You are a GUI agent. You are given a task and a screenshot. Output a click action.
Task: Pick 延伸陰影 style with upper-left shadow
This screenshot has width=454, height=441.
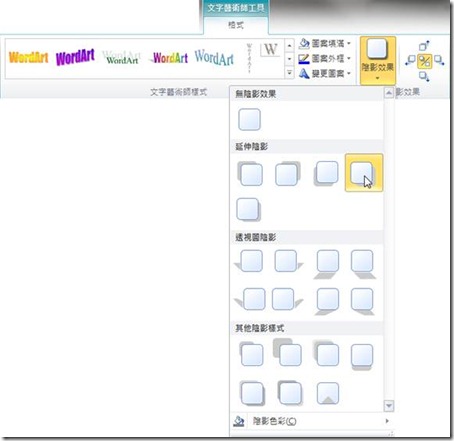pyautogui.click(x=250, y=174)
